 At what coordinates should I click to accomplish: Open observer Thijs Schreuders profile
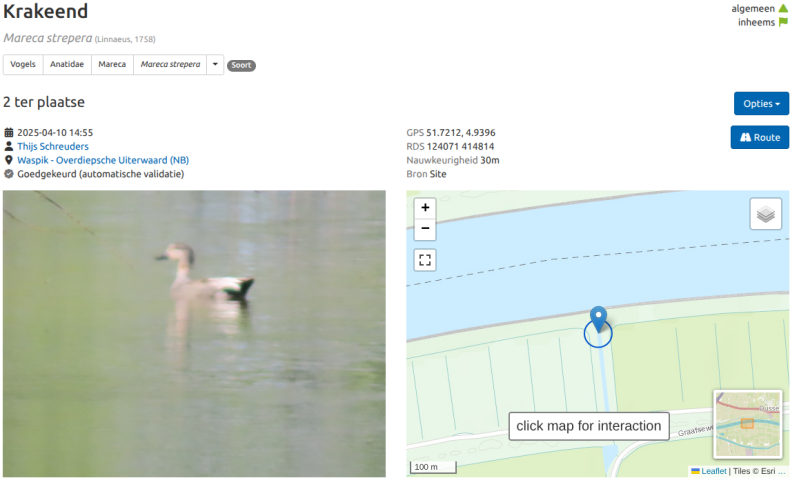tap(53, 146)
